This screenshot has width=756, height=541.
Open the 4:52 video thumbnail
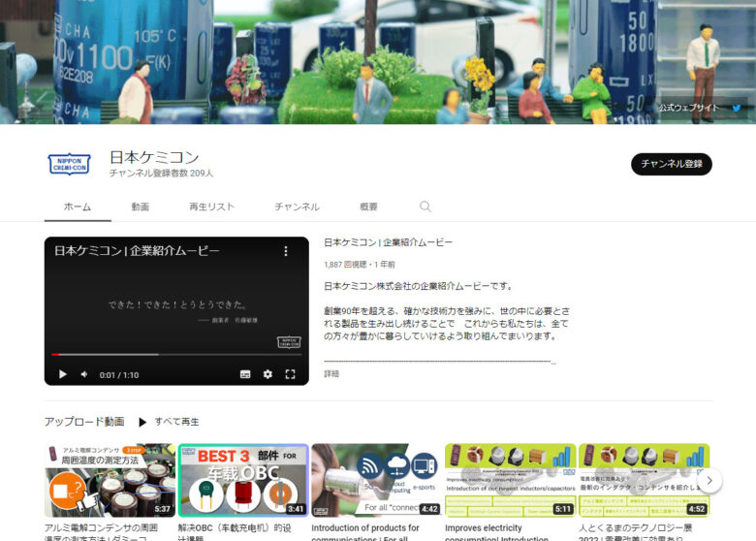pyautogui.click(x=645, y=480)
